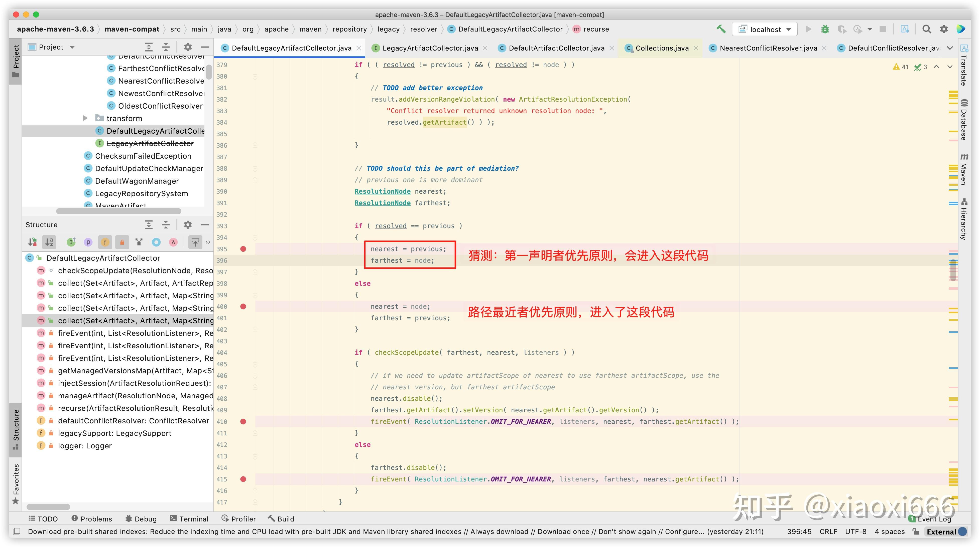Switch to the Collections.java tab

pos(662,48)
